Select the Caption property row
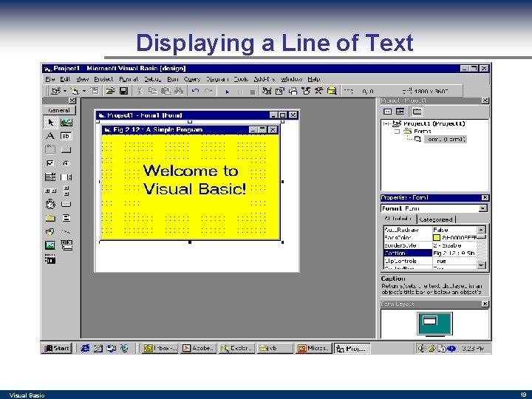This screenshot has height=399, width=532. [x=430, y=253]
